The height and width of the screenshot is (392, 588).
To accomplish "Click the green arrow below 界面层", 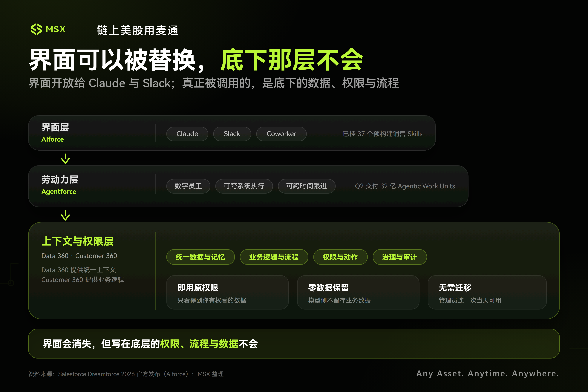I will tap(65, 158).
